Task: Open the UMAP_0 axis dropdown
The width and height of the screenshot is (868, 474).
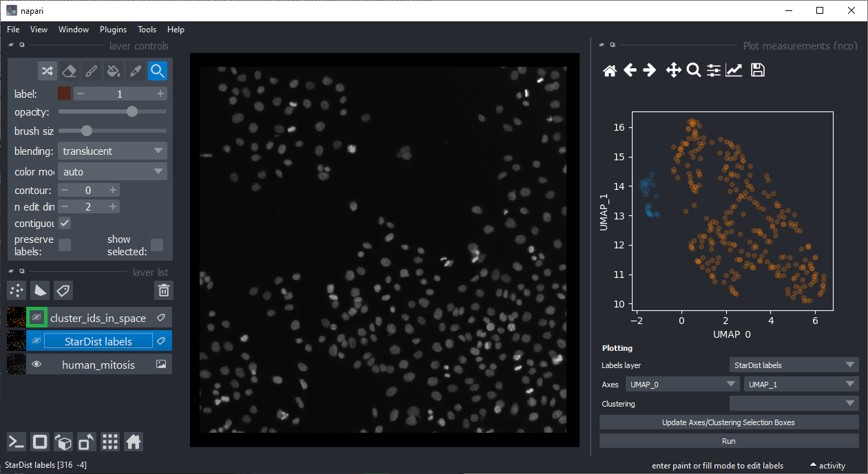Action: (x=680, y=385)
